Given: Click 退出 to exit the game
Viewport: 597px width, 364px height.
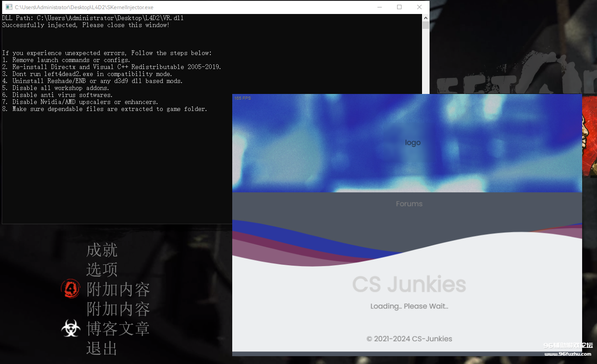Looking at the screenshot, I should click(101, 348).
